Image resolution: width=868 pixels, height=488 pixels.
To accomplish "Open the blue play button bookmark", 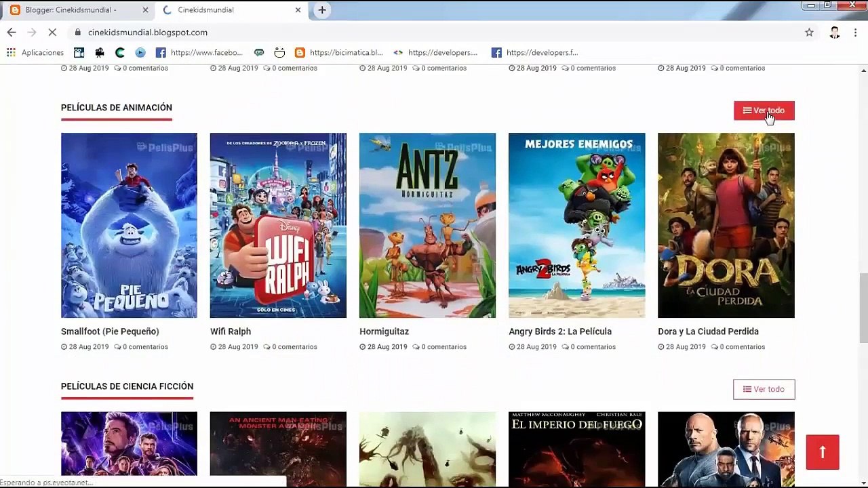I will pyautogui.click(x=140, y=52).
